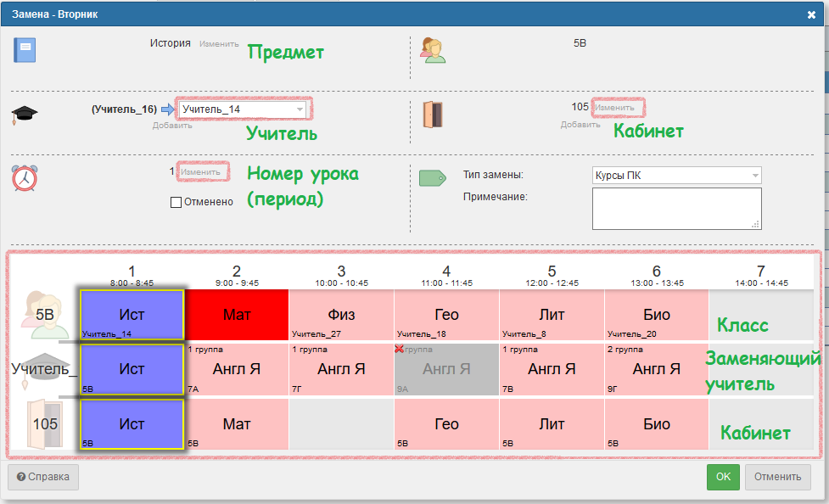829x504 pixels.
Task: Click Изменить link for room 105
Action: pyautogui.click(x=614, y=108)
